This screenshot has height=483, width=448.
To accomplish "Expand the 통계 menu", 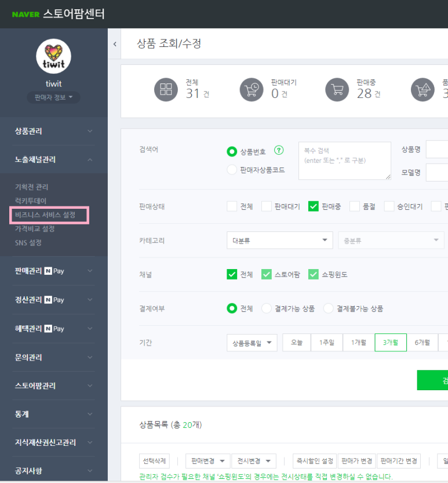I will coord(53,414).
